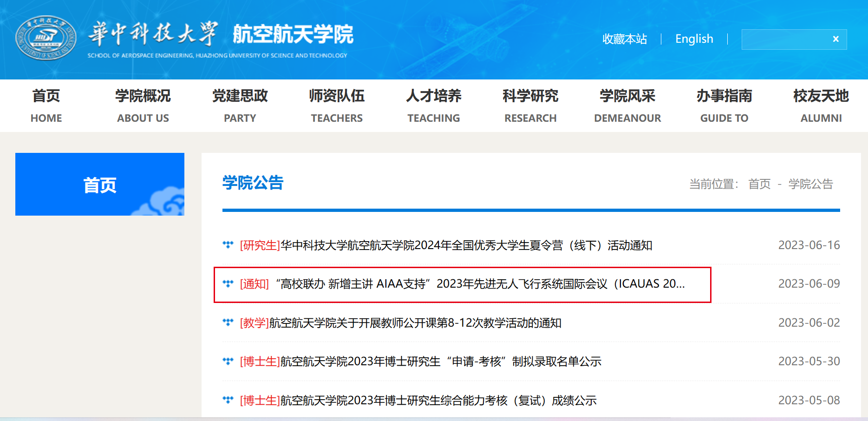Open 学院概况 ABOUT US menu
868x421 pixels.
[x=143, y=106]
